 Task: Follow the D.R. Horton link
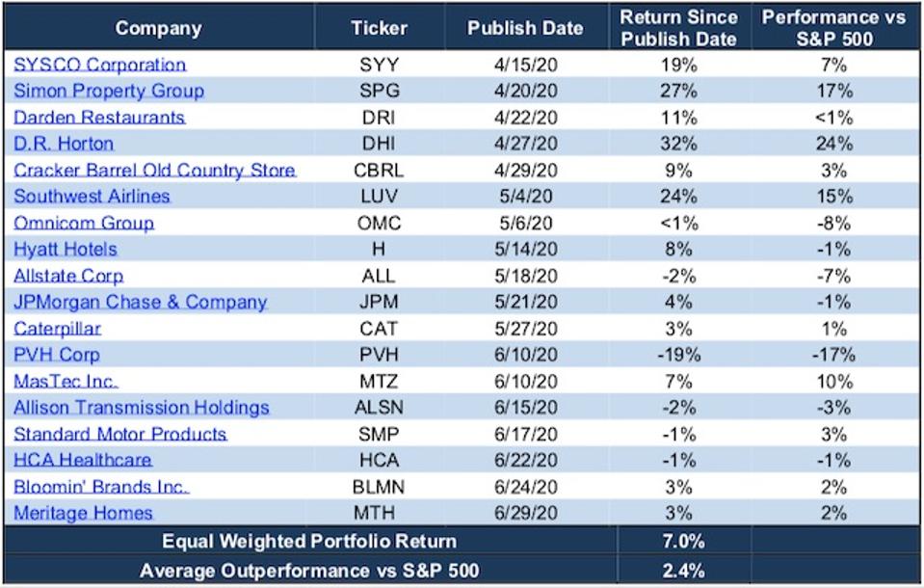tap(64, 144)
